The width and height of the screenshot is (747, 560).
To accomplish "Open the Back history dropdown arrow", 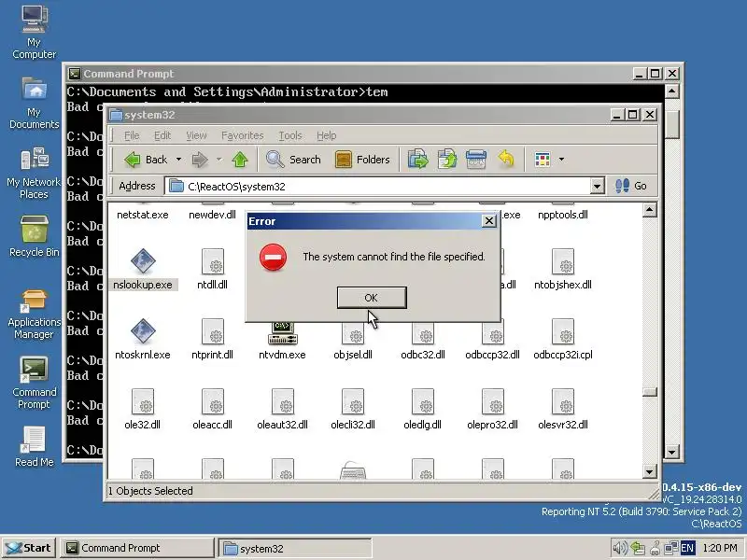I will [x=178, y=160].
